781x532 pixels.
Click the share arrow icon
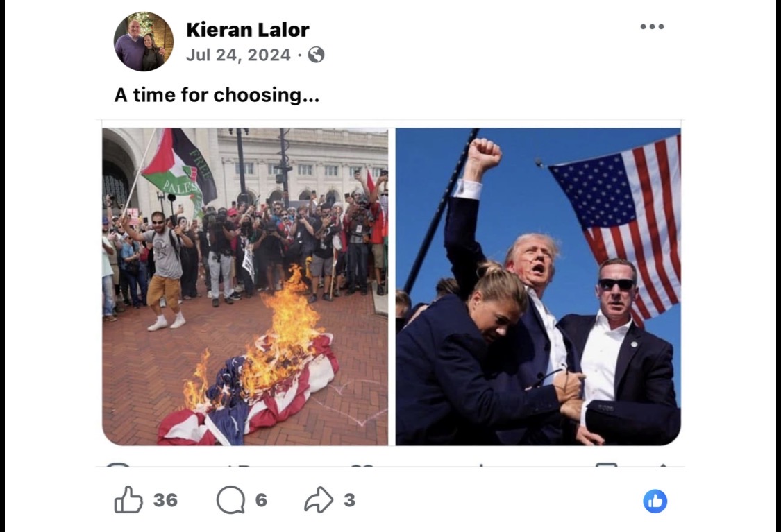pos(319,499)
